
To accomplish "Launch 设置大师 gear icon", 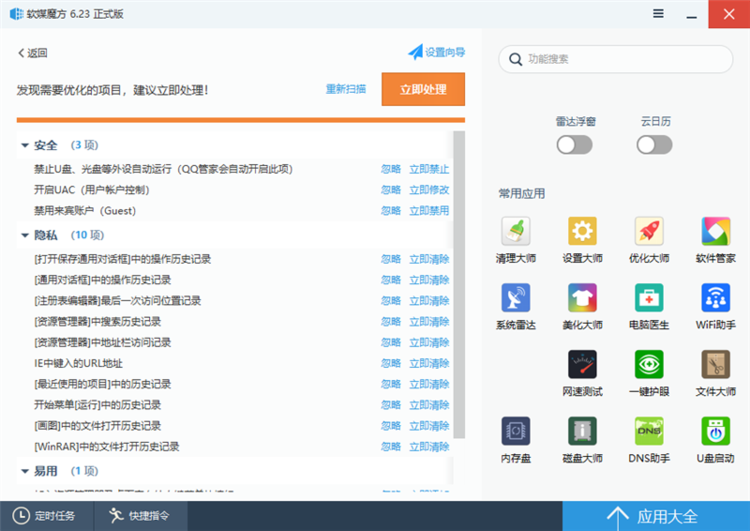I will (x=582, y=232).
